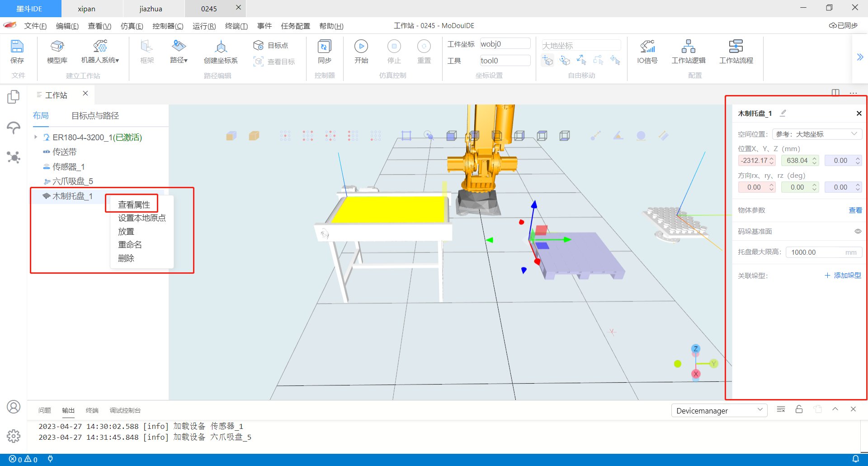Toggle palletizing base plane eye icon
The image size is (868, 466).
coord(858,231)
